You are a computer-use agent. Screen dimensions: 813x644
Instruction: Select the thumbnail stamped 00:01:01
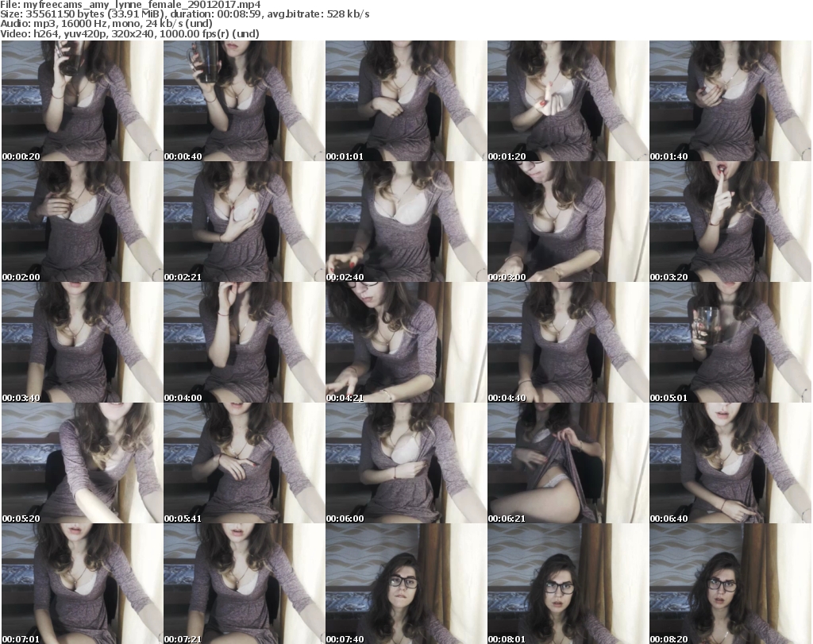click(406, 101)
